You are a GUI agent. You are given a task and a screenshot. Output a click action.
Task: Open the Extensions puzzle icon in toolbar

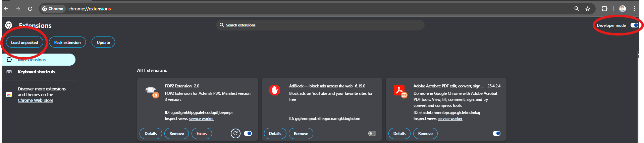(x=604, y=9)
